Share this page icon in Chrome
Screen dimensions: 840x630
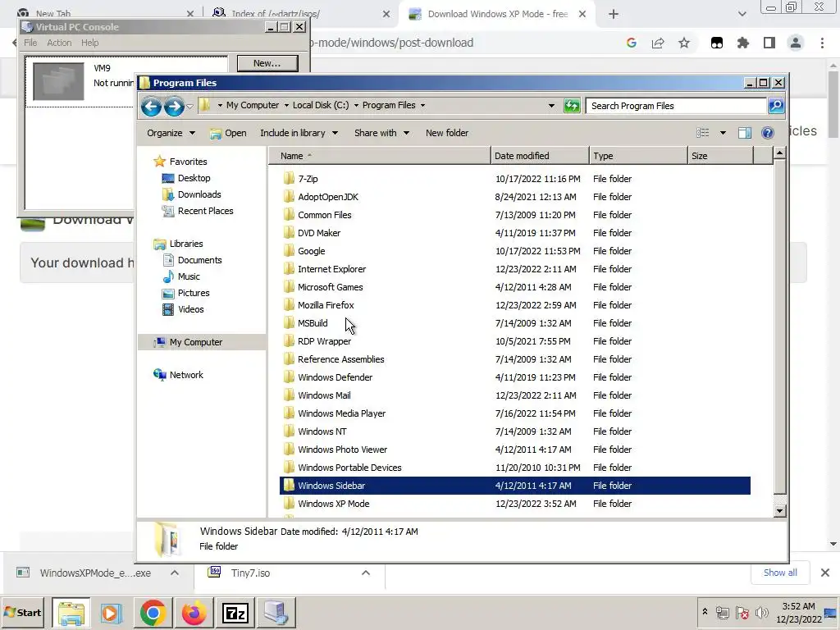tap(658, 43)
